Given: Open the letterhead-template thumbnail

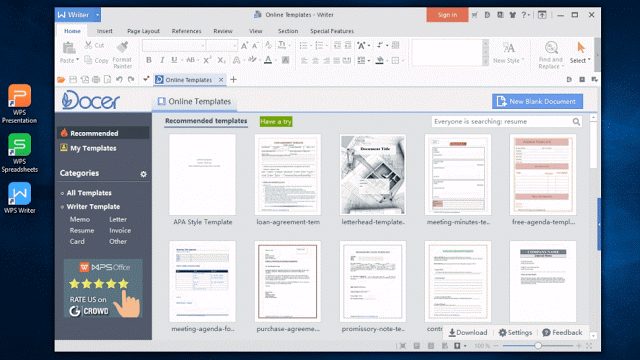Looking at the screenshot, I should coord(373,175).
